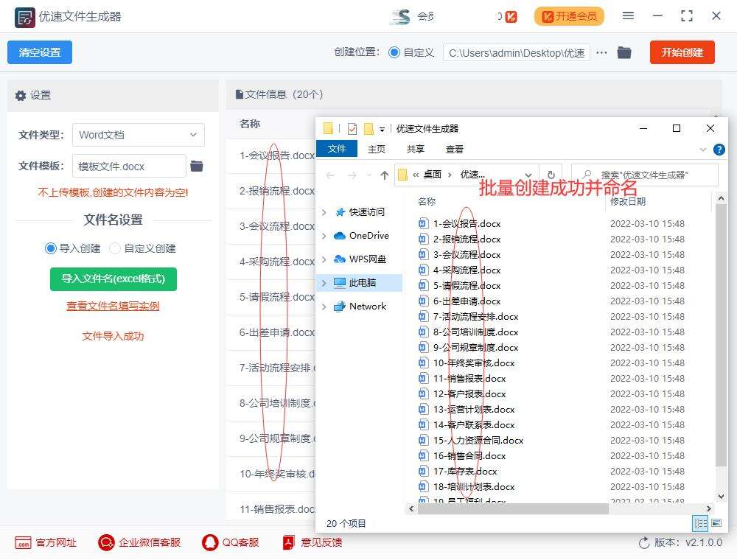Click the template folder browse icon

(197, 166)
